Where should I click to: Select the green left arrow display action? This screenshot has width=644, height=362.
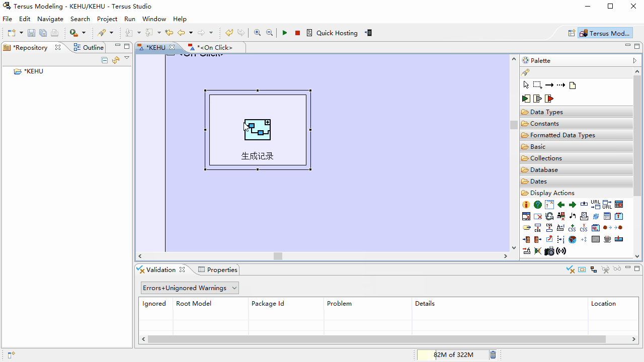click(560, 205)
